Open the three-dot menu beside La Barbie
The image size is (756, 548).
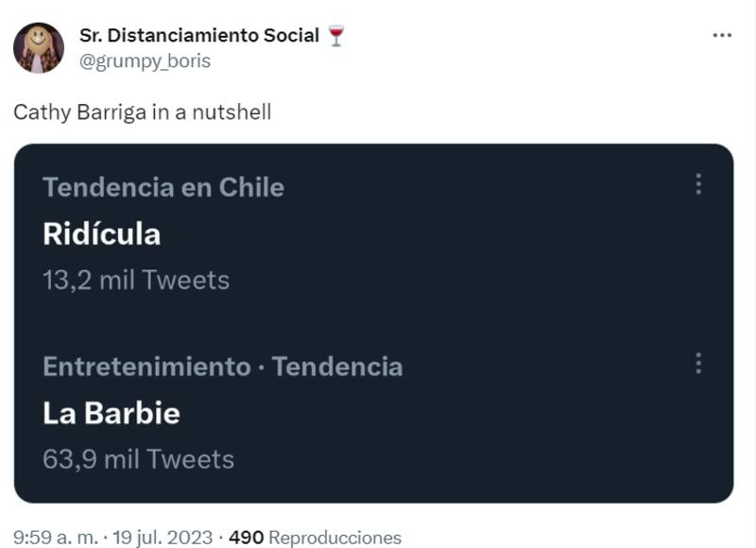point(698,363)
